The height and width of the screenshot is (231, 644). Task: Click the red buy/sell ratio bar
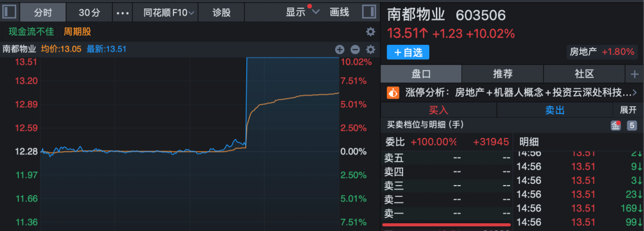447,225
